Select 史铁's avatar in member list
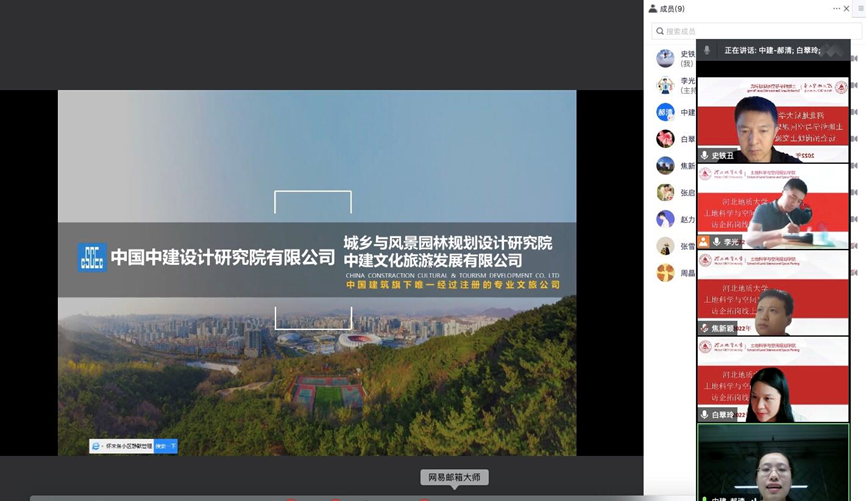 tap(665, 58)
